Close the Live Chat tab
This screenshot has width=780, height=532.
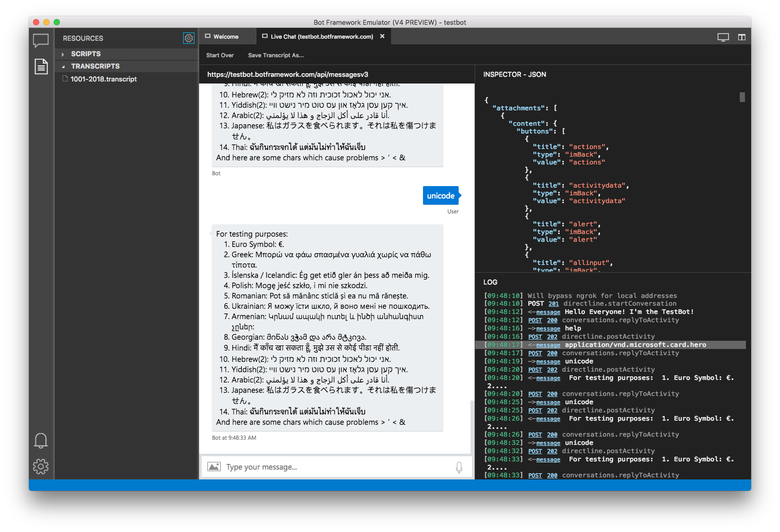pos(382,36)
